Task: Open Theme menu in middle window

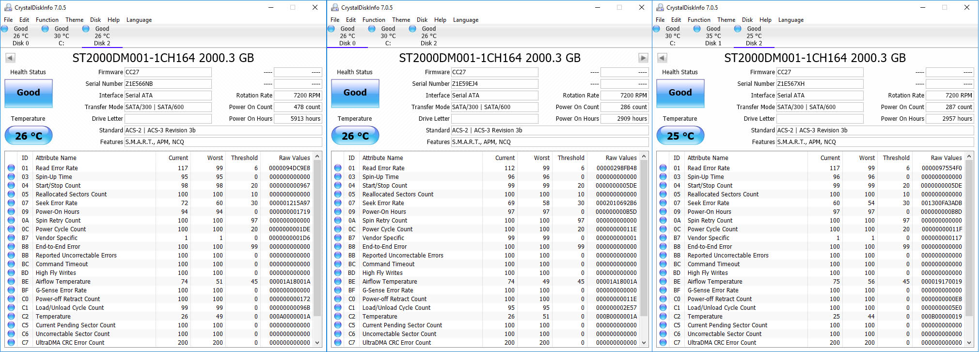Action: (x=401, y=20)
